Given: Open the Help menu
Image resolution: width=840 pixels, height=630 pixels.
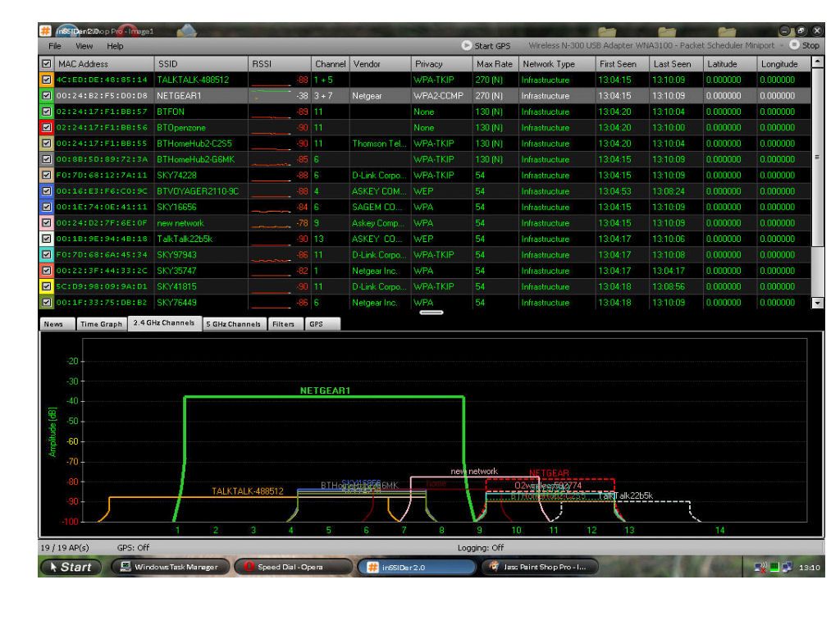Looking at the screenshot, I should click(115, 46).
